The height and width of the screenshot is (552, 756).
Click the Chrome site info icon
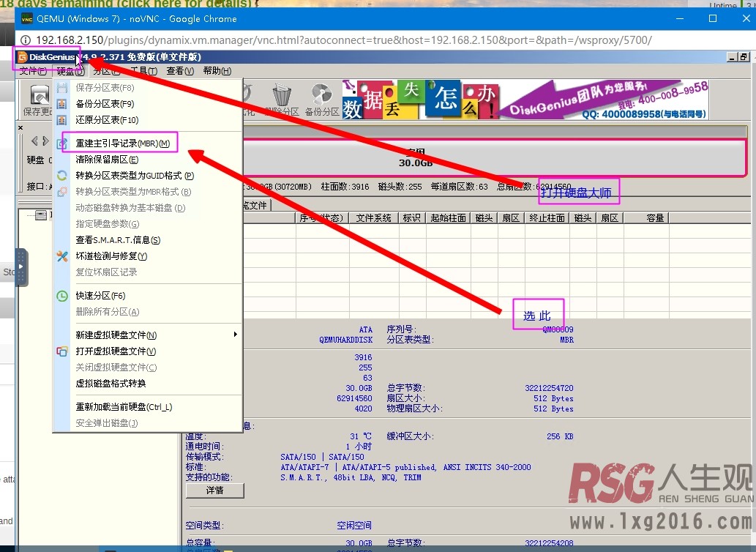tap(26, 40)
